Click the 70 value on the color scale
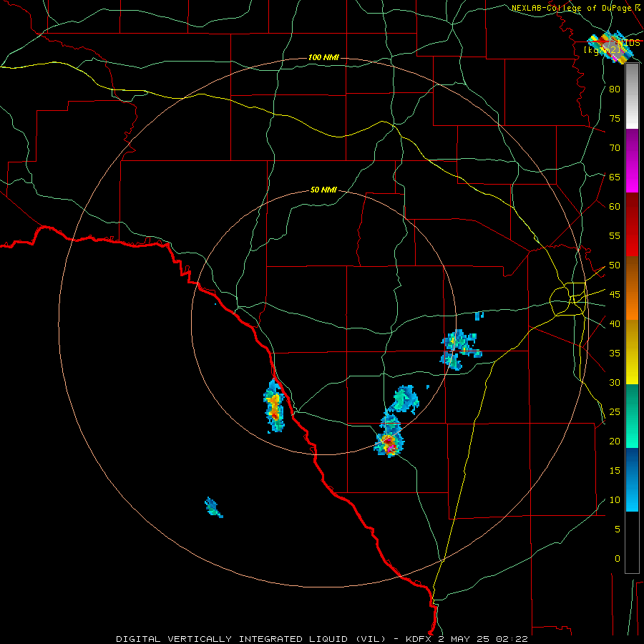Image resolution: width=644 pixels, height=644 pixels. [x=615, y=148]
